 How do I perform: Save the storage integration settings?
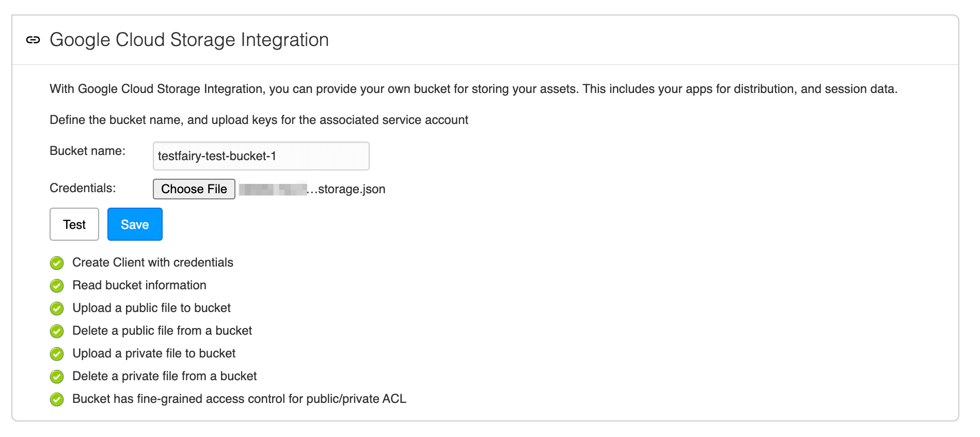tap(135, 224)
